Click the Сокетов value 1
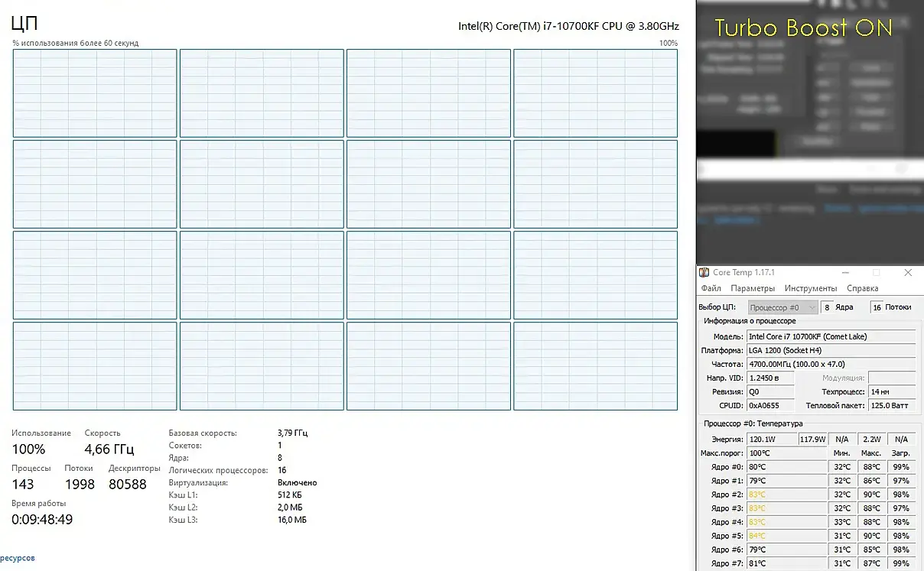 pyautogui.click(x=280, y=445)
